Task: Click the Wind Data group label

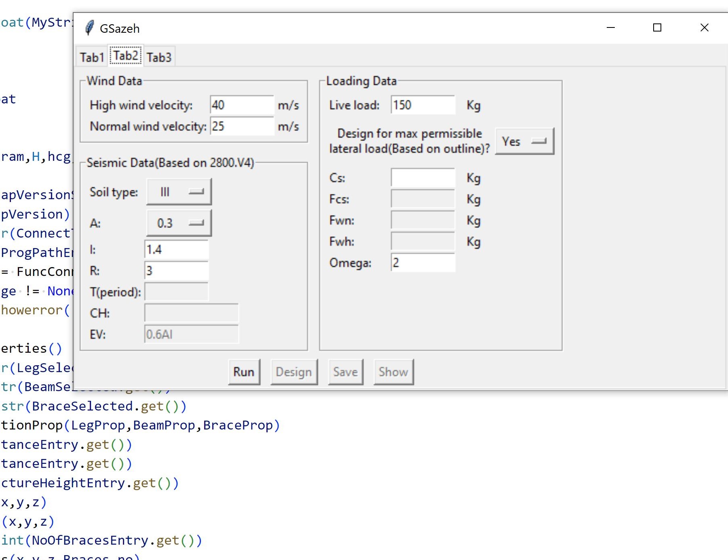Action: pyautogui.click(x=114, y=81)
